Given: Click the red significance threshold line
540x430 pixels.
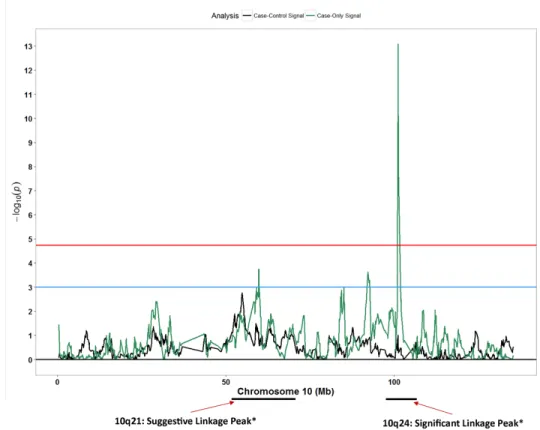Looking at the screenshot, I should click(x=286, y=245).
